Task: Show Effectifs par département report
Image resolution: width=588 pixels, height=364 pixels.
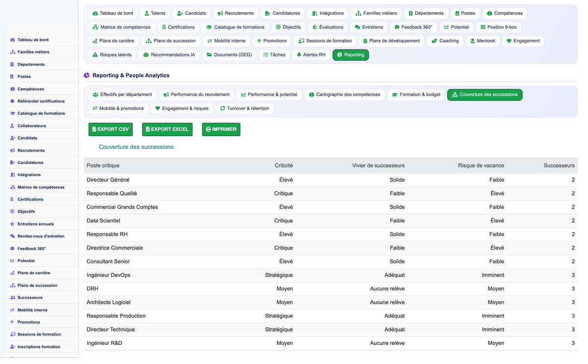Action: coord(122,95)
